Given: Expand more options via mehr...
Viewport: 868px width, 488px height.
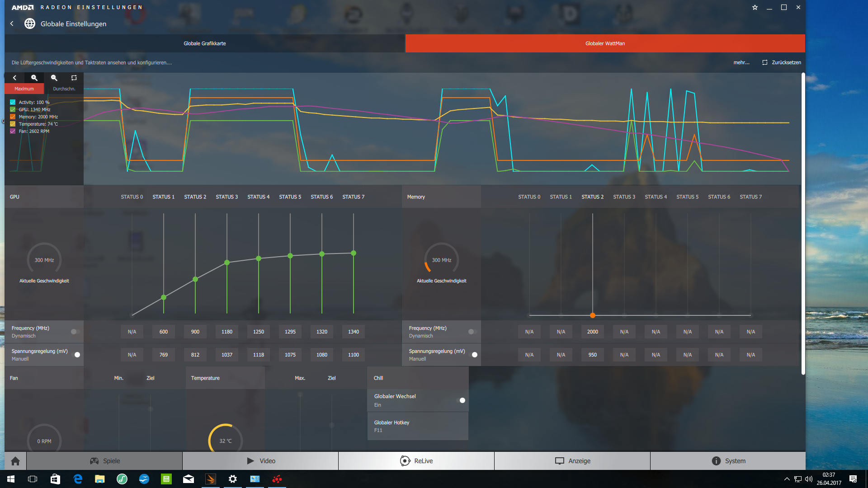Looking at the screenshot, I should click(741, 62).
